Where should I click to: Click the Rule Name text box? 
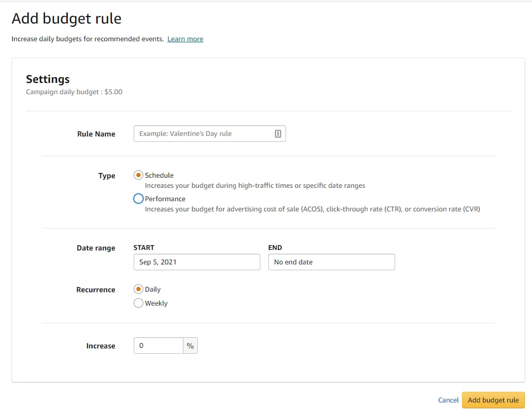(x=203, y=134)
